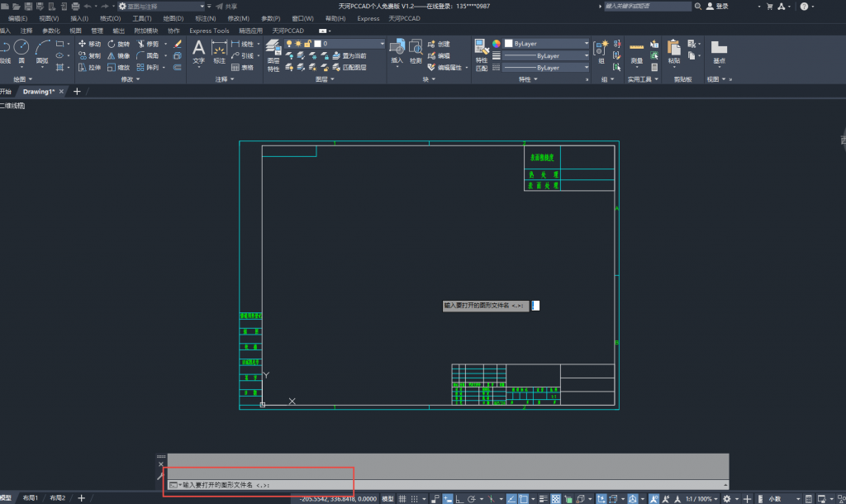Click the white layer color square next to 0
The image size is (846, 504).
[318, 44]
